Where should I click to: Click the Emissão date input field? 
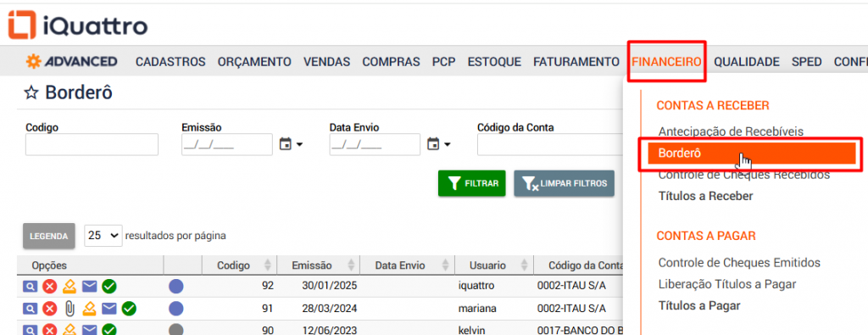227,144
